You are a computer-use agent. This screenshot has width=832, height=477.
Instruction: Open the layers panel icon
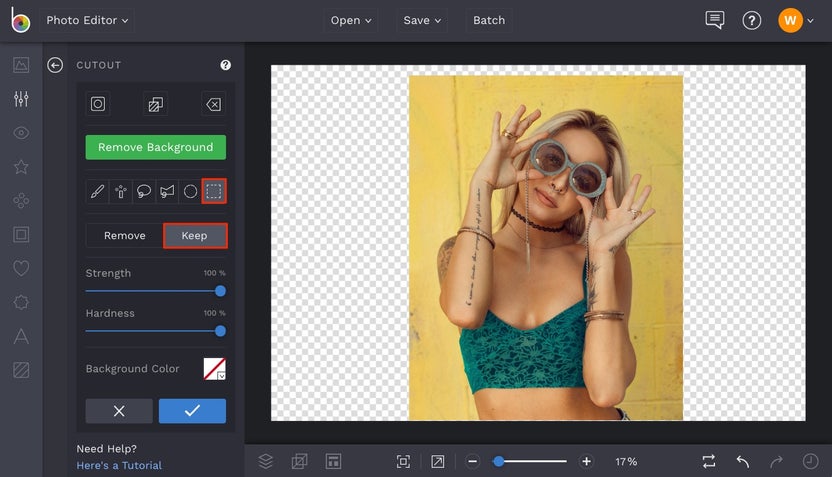266,461
